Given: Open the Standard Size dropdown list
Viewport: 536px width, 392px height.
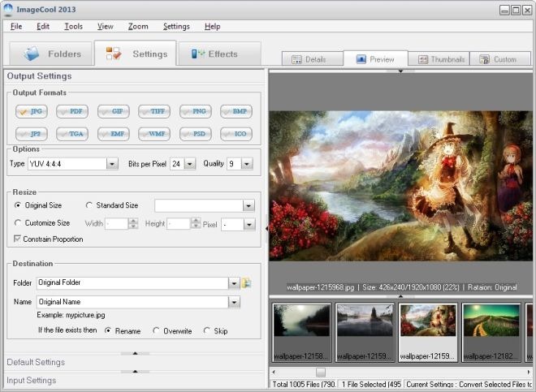Looking at the screenshot, I should (249, 206).
